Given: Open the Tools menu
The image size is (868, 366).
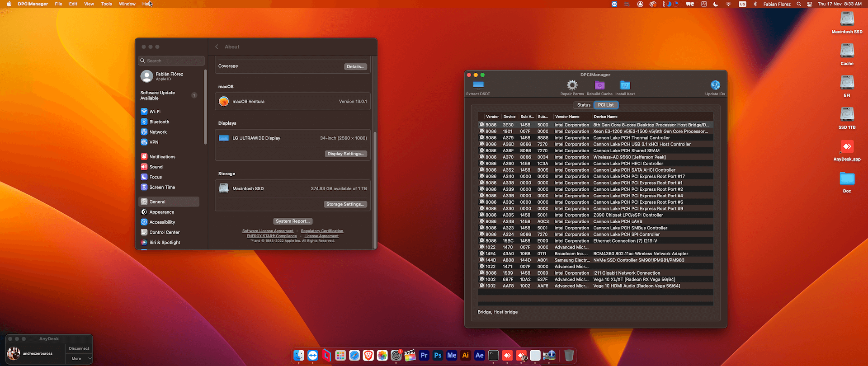Looking at the screenshot, I should point(107,4).
